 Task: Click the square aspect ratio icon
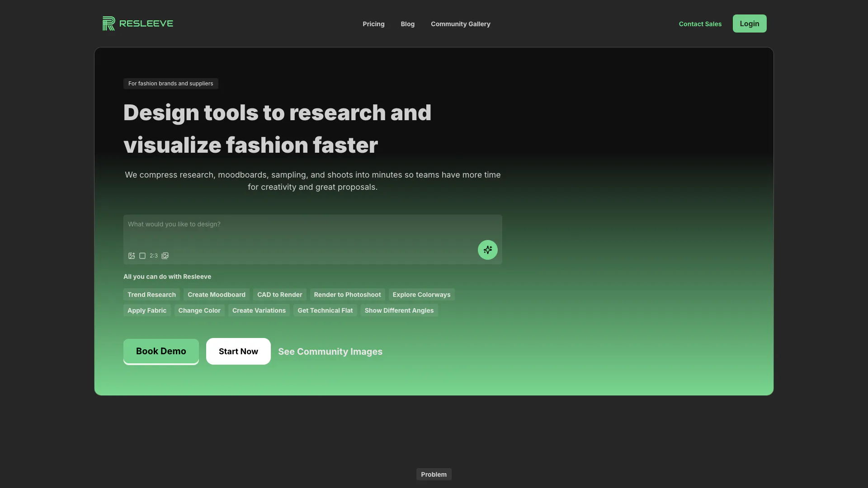(x=142, y=256)
